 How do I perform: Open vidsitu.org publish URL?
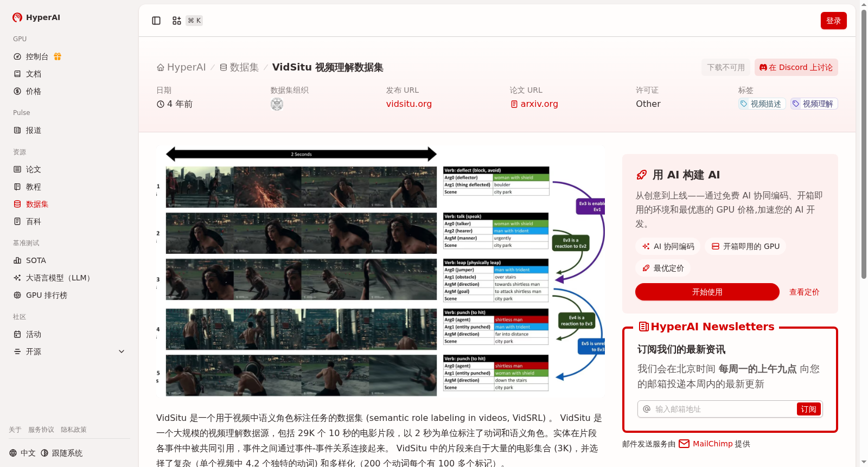[x=409, y=104]
